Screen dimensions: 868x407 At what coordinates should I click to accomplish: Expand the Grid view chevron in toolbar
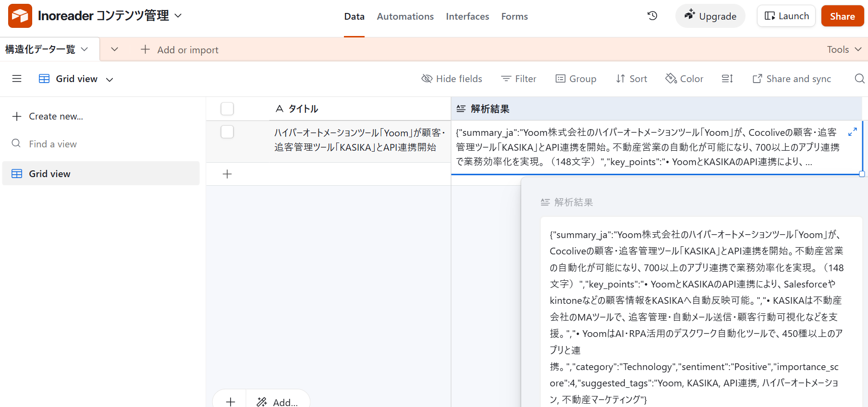pos(110,80)
